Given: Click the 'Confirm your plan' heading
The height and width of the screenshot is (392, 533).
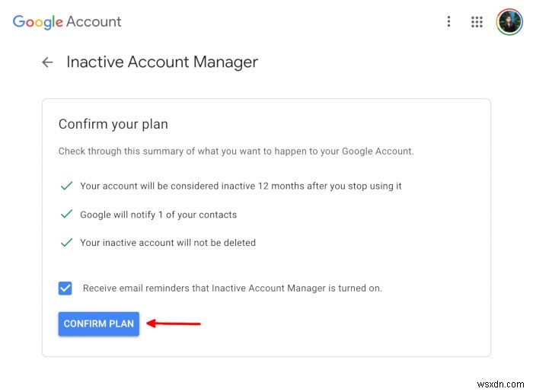Looking at the screenshot, I should click(x=113, y=124).
